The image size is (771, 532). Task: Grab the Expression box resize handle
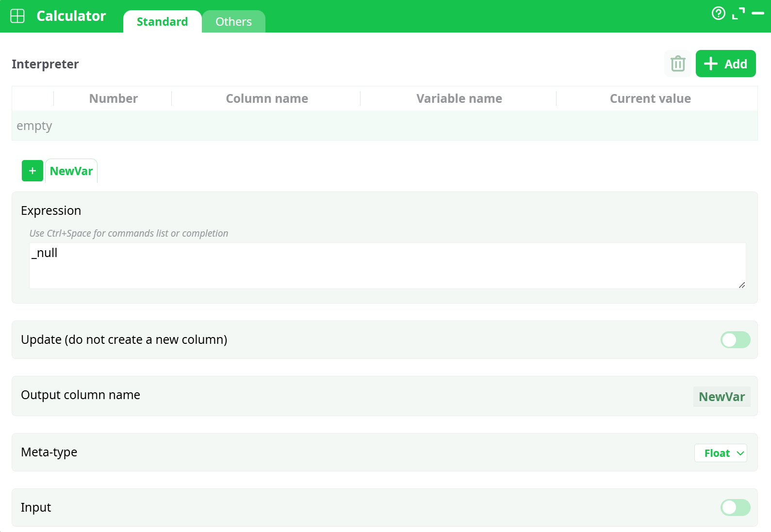coord(741,285)
